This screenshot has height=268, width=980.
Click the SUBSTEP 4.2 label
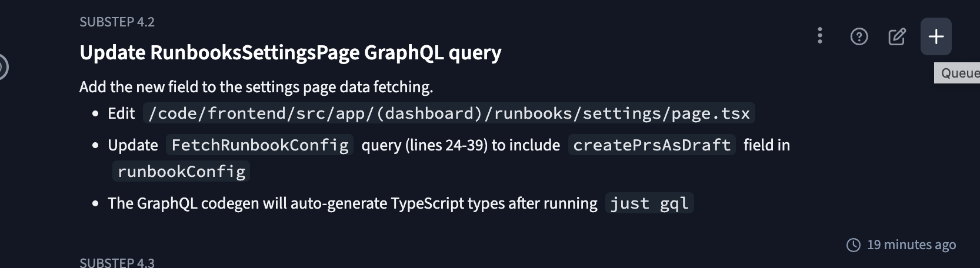(x=117, y=22)
